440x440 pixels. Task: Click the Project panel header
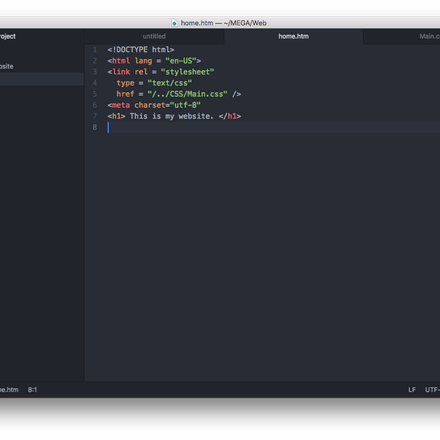[x=8, y=36]
